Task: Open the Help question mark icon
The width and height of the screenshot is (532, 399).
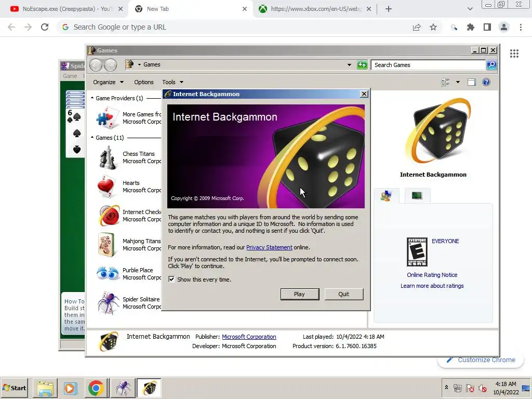Action: pos(486,82)
